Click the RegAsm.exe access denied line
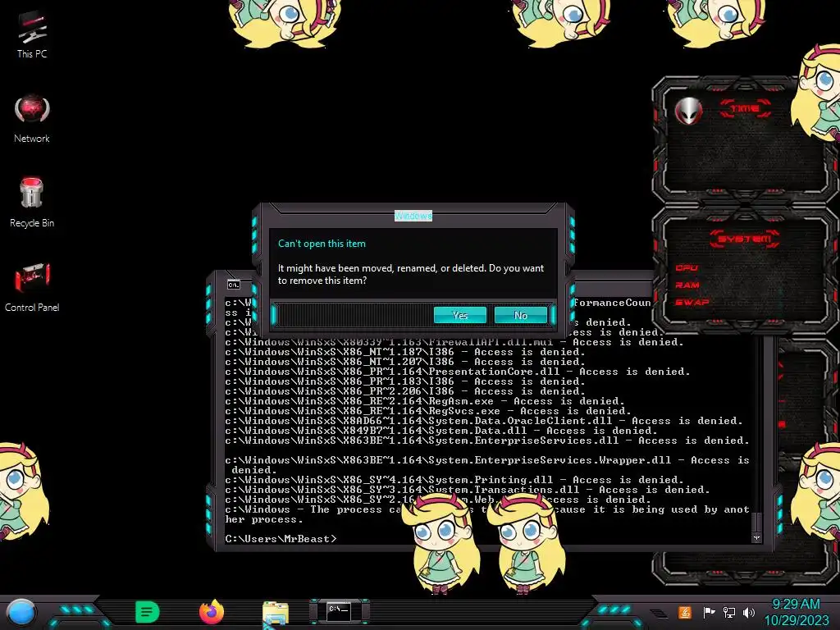 (x=425, y=401)
